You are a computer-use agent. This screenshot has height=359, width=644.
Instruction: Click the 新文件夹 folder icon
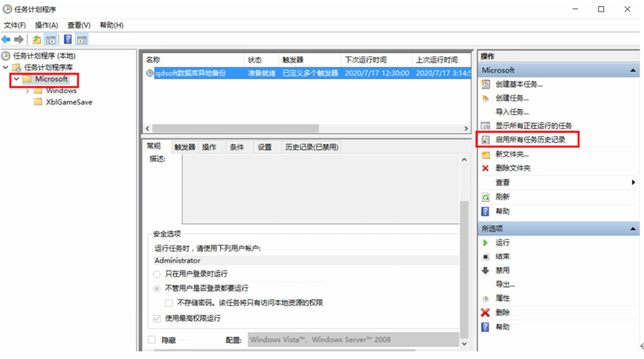pos(486,155)
